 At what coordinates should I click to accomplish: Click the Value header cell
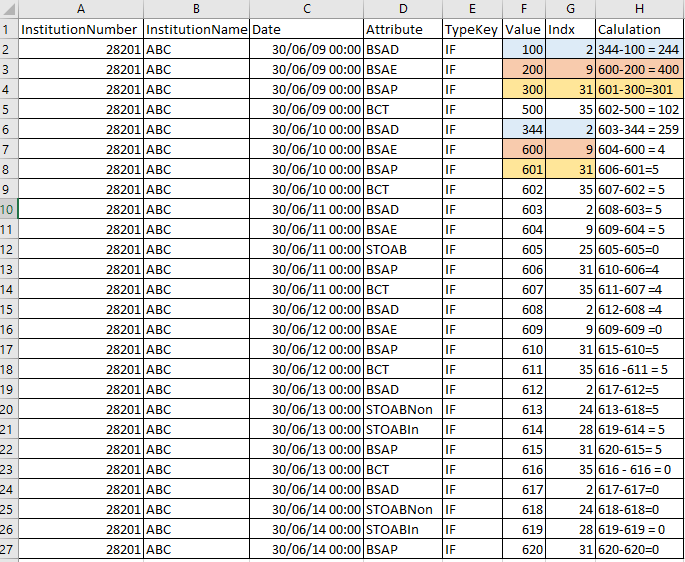524,29
